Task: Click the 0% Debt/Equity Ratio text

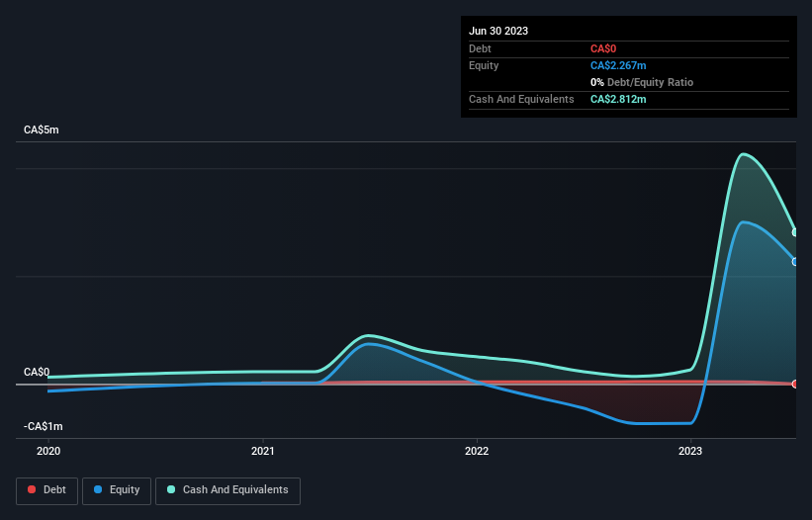Action: pos(642,82)
